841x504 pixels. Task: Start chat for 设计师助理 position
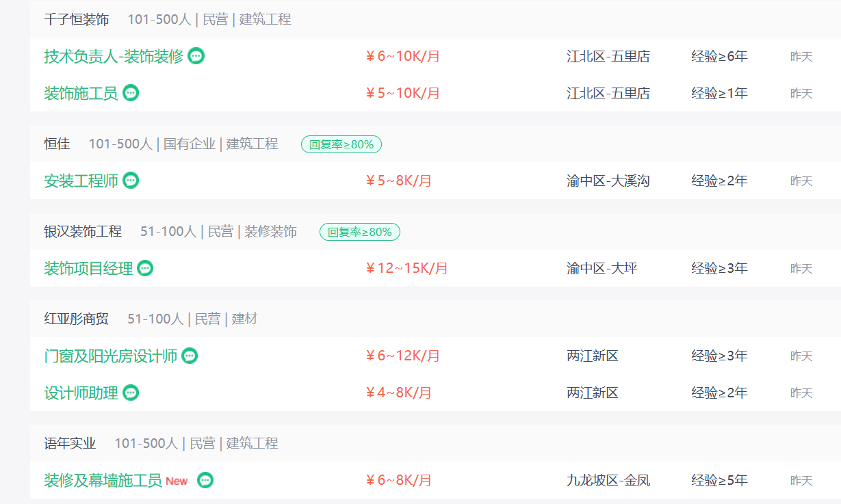pyautogui.click(x=131, y=393)
